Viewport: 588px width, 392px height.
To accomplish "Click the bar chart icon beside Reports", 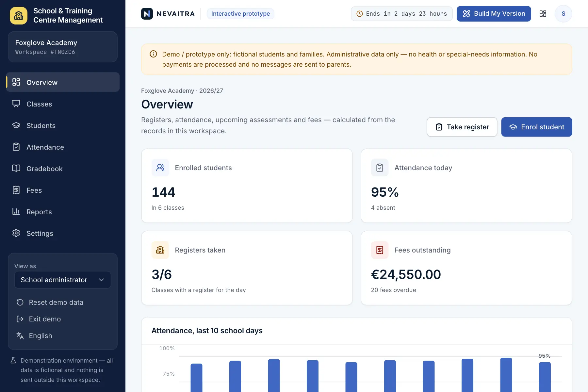I will click(x=16, y=211).
